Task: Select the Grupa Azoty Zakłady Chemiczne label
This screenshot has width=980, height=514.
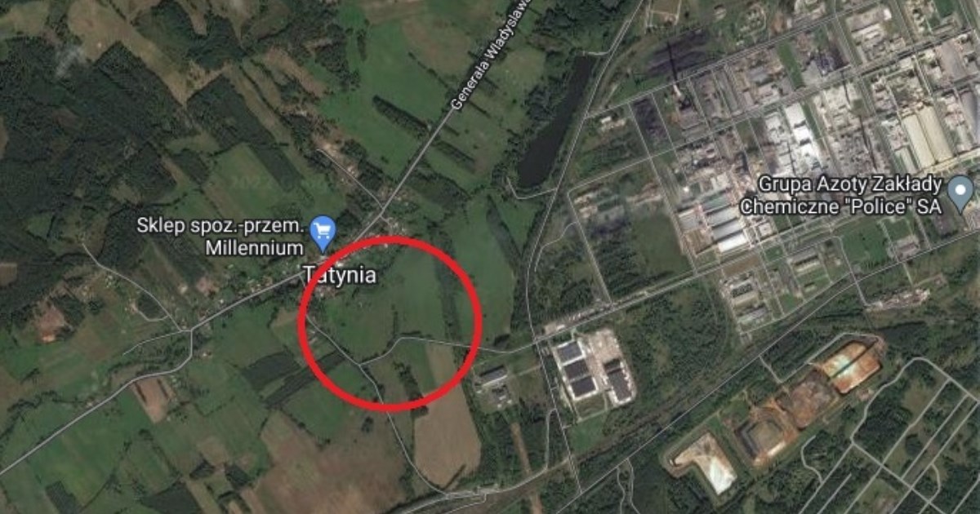Action: 842,195
